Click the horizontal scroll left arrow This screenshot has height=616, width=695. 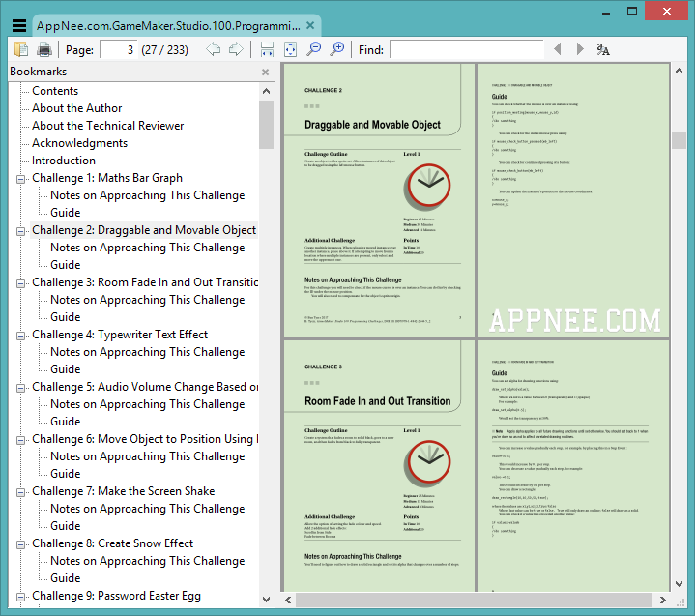click(288, 600)
